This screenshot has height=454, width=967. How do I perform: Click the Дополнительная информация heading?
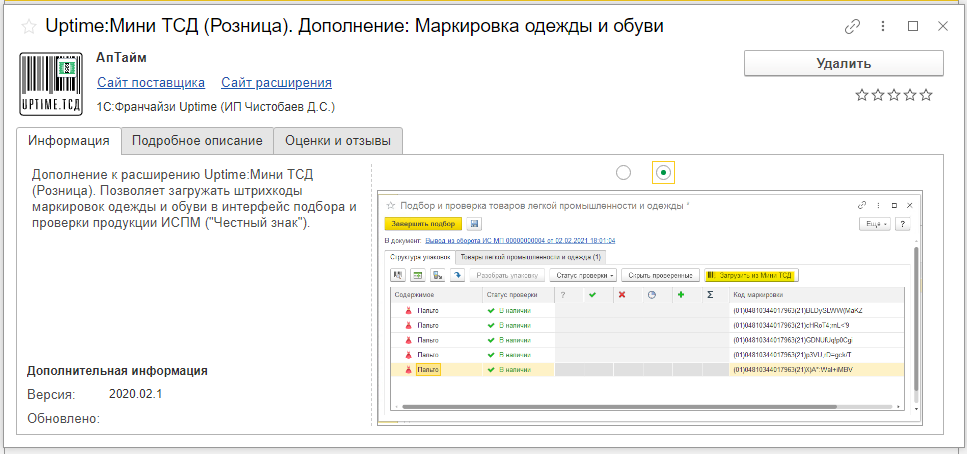pos(117,371)
